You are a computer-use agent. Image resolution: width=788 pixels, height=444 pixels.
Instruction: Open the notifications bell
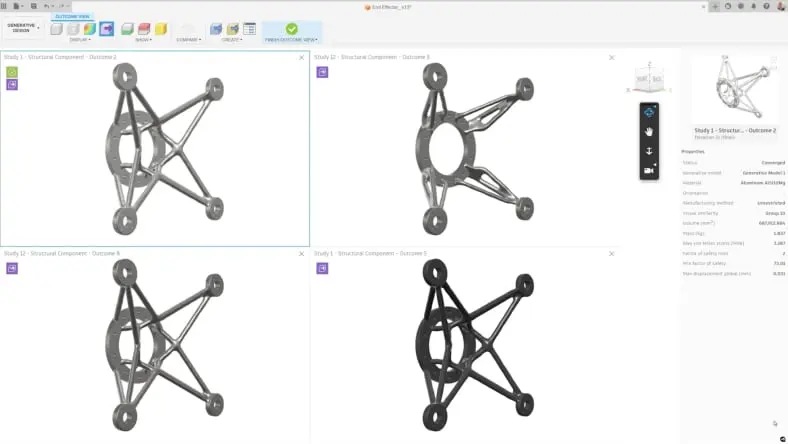pyautogui.click(x=753, y=7)
